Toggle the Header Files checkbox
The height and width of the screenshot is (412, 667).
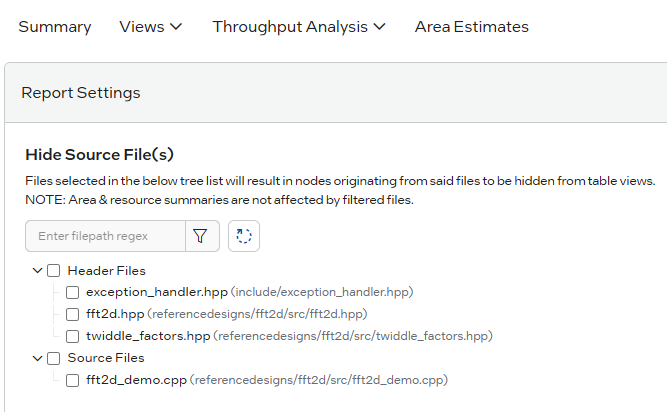point(54,271)
